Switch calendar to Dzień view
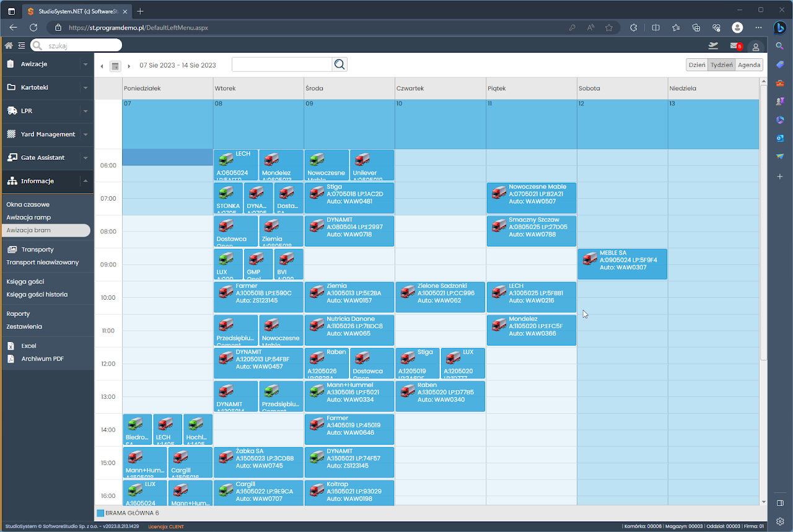The image size is (793, 532). [697, 65]
